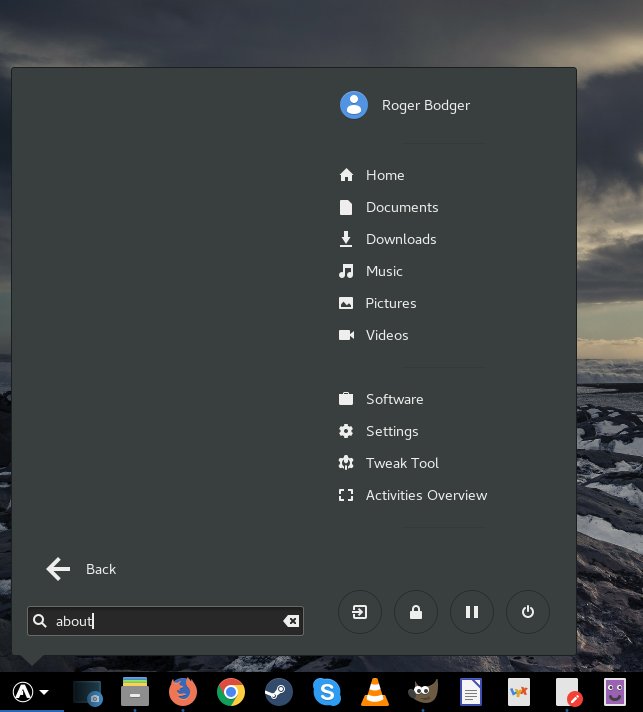Lock the screen with padlock button
This screenshot has width=643, height=712.
(x=415, y=612)
